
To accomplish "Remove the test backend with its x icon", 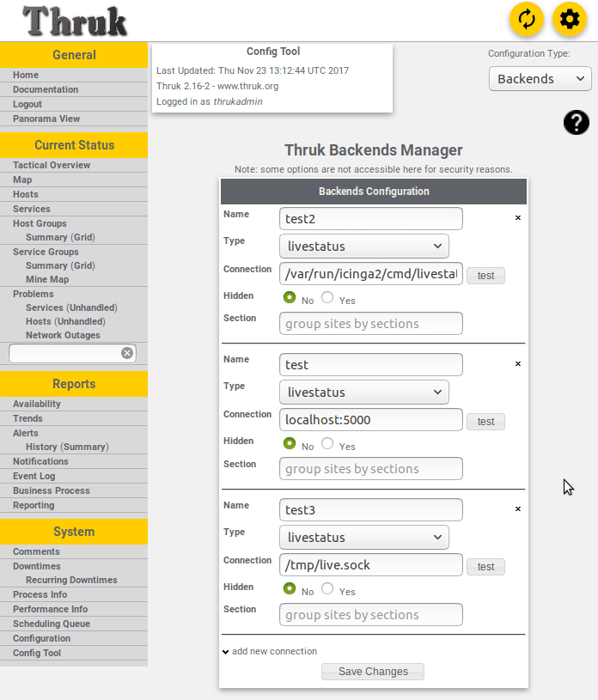I will 518,364.
